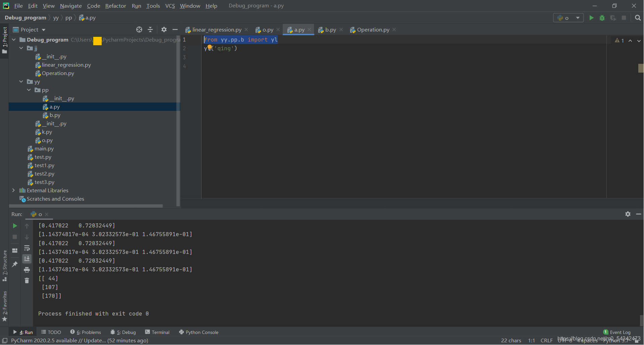Viewport: 644px width, 345px height.
Task: Click PyCharm 2020.2.5 update notification
Action: pyautogui.click(x=79, y=341)
